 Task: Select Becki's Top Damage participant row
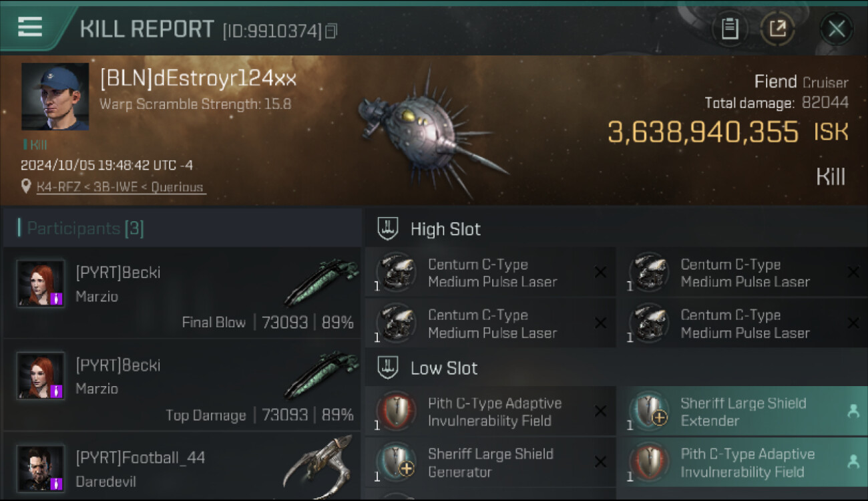coord(182,385)
